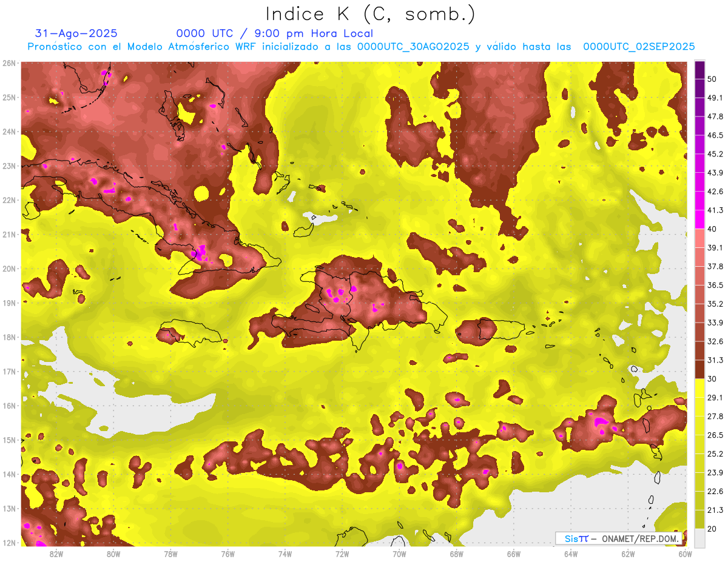728x562 pixels.
Task: Pick the salmon colorbar segment between 39.1 and 40
Action: click(700, 238)
